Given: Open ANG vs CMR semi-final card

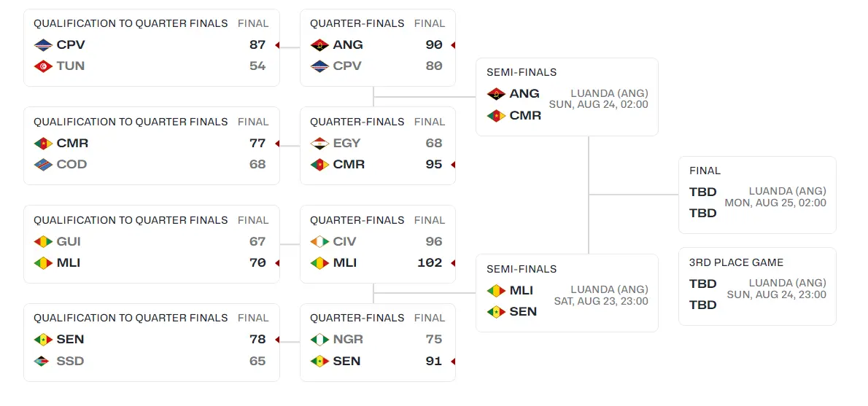Looking at the screenshot, I should 567,97.
